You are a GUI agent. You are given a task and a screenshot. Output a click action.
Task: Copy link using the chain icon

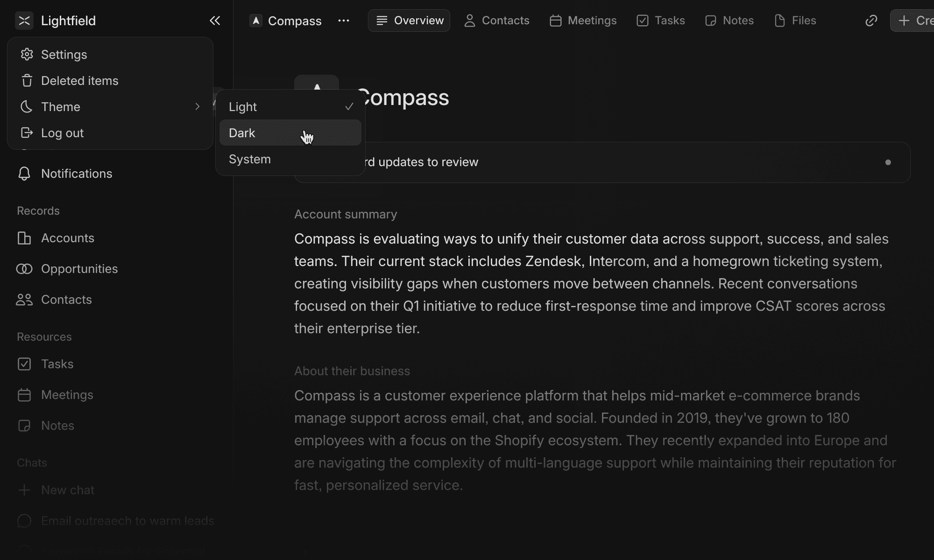(871, 21)
